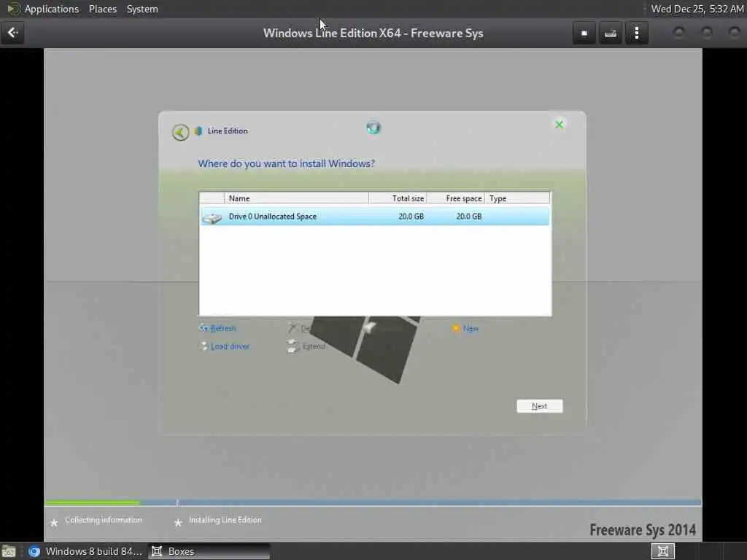
Task: Click the Total size column header
Action: [398, 198]
